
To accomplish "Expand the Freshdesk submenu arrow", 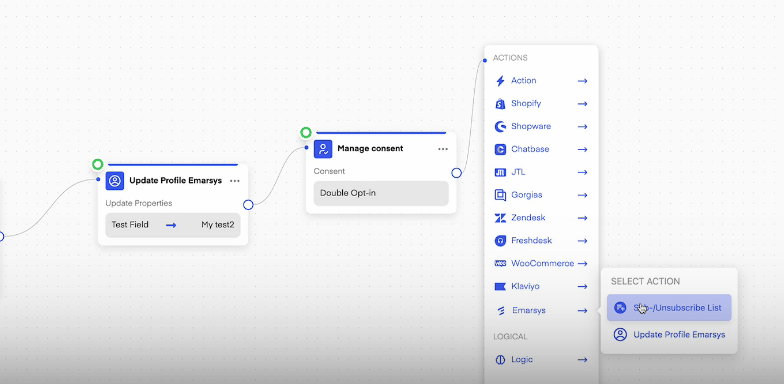I will point(582,240).
